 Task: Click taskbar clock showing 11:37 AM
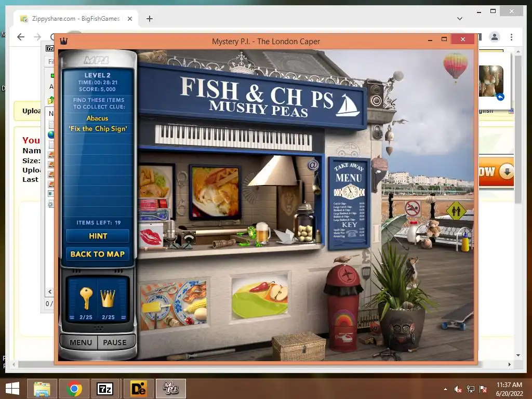(x=509, y=389)
